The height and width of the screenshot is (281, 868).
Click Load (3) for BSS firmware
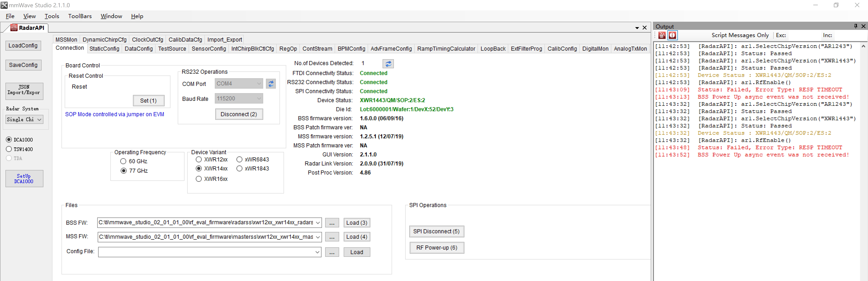tap(357, 223)
